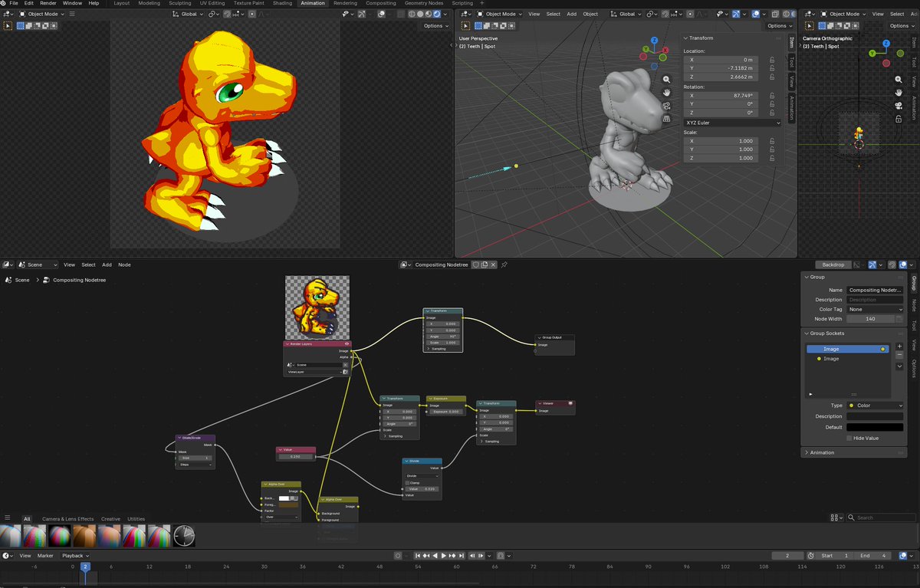Open Color Tag dropdown set to None

(x=875, y=309)
